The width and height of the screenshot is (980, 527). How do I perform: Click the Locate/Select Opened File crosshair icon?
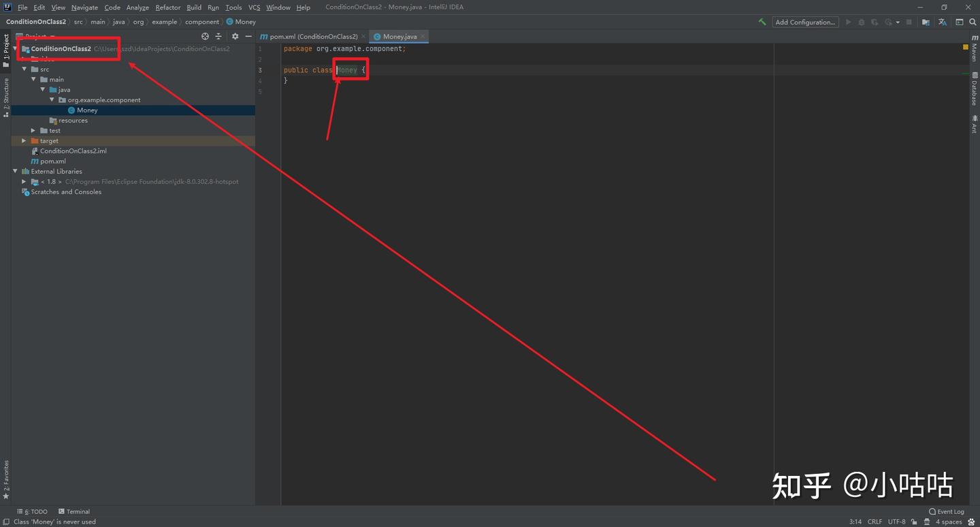coord(205,36)
